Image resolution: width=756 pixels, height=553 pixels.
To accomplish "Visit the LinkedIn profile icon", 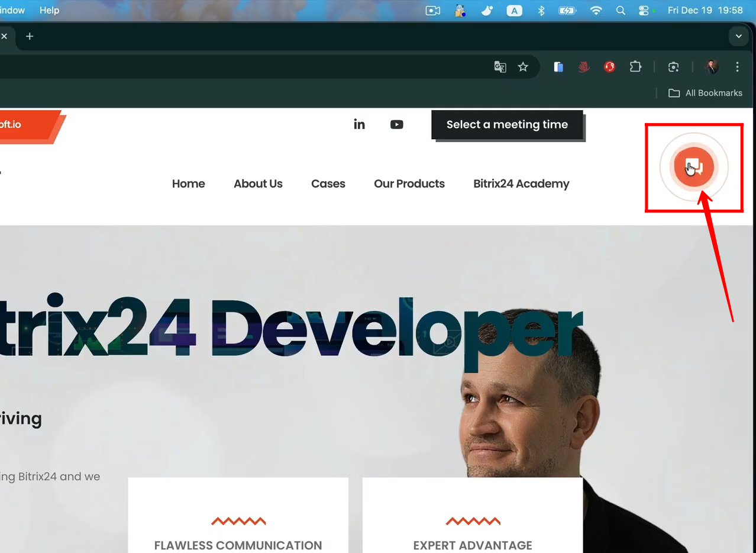I will (x=359, y=124).
